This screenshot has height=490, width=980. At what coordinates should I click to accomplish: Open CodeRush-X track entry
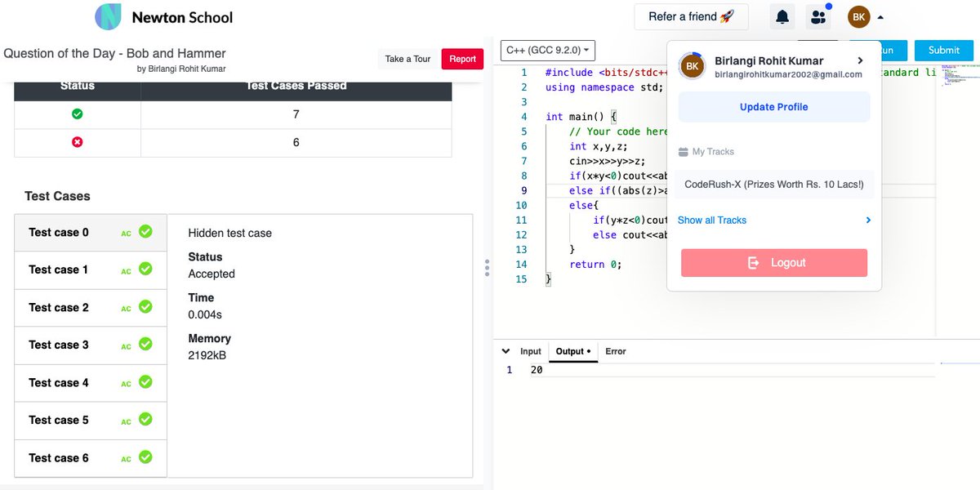coord(774,185)
